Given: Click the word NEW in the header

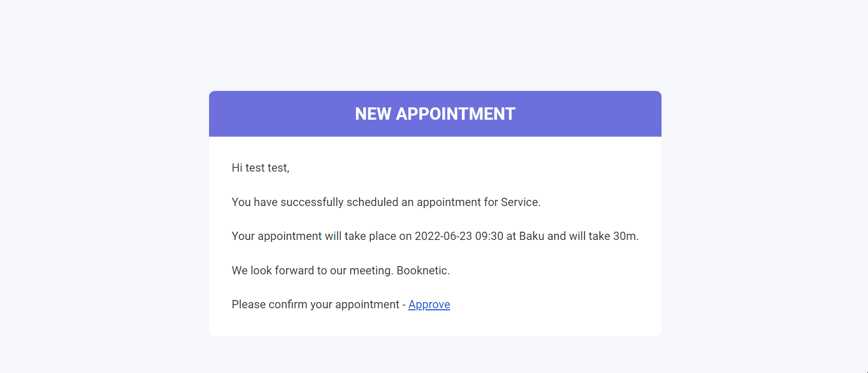Looking at the screenshot, I should click(373, 114).
